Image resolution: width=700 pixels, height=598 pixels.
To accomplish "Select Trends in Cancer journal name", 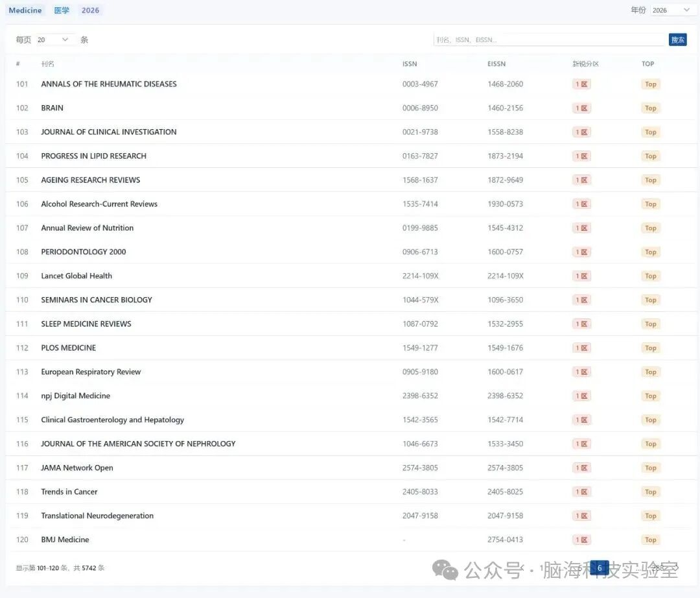I will coord(69,492).
